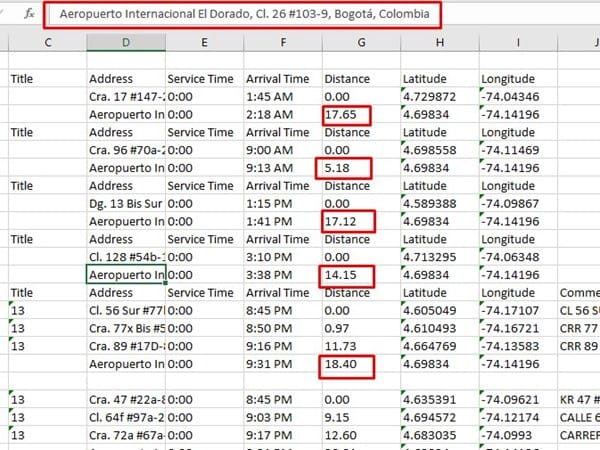Select column F header
Screen dimensions: 600x450
[283, 42]
